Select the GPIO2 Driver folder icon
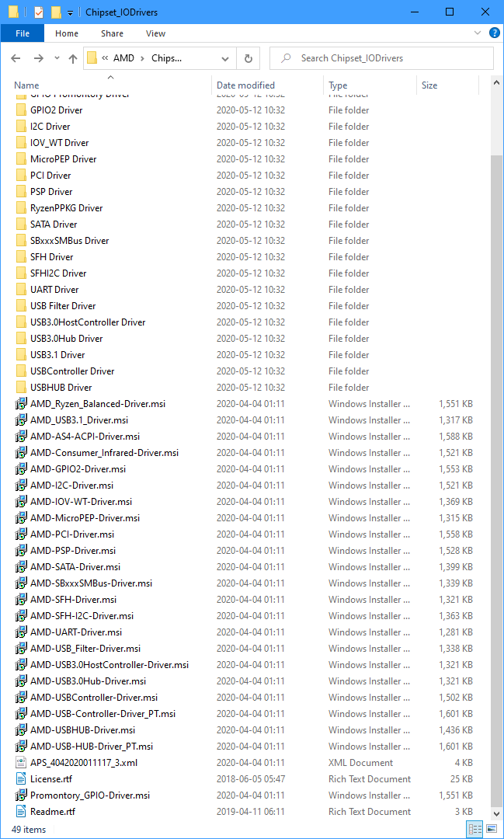504x839 pixels. pos(21,110)
